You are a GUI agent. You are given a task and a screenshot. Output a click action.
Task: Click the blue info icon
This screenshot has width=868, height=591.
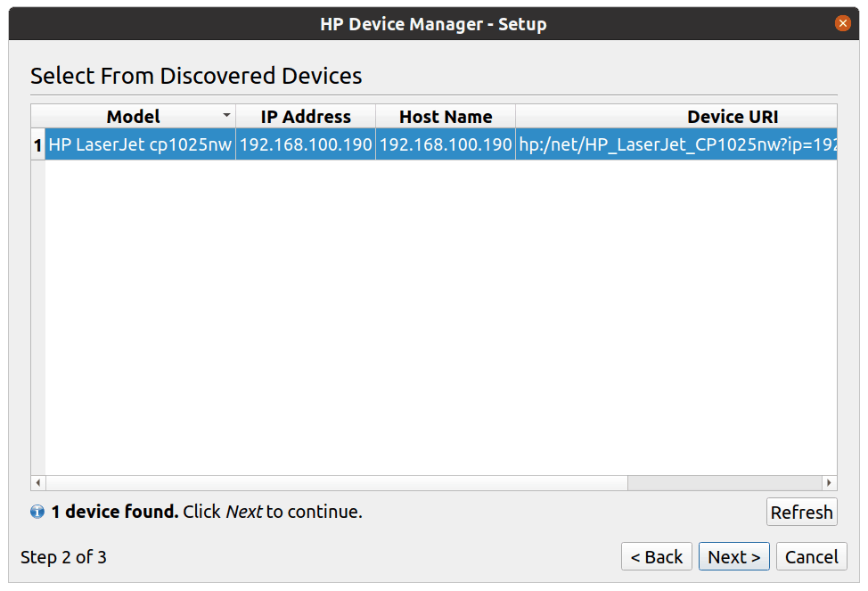click(37, 512)
